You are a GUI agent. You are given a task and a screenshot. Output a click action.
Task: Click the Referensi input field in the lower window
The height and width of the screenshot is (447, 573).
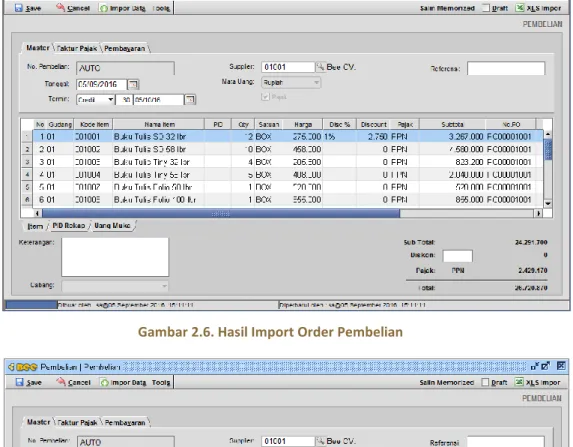[506, 442]
